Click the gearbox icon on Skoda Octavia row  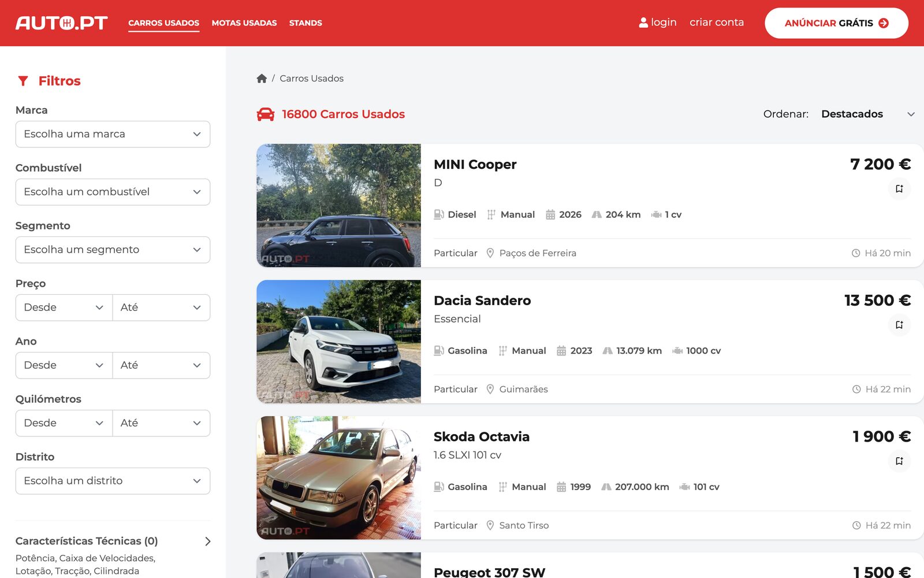[503, 487]
